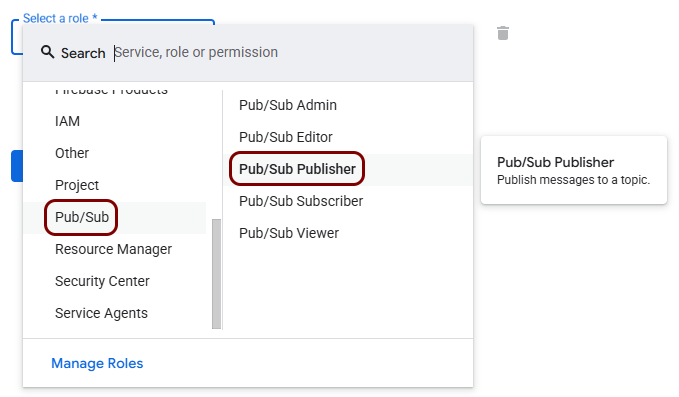Open Resource Manager category
Screen dimensions: 679x397
coord(113,249)
